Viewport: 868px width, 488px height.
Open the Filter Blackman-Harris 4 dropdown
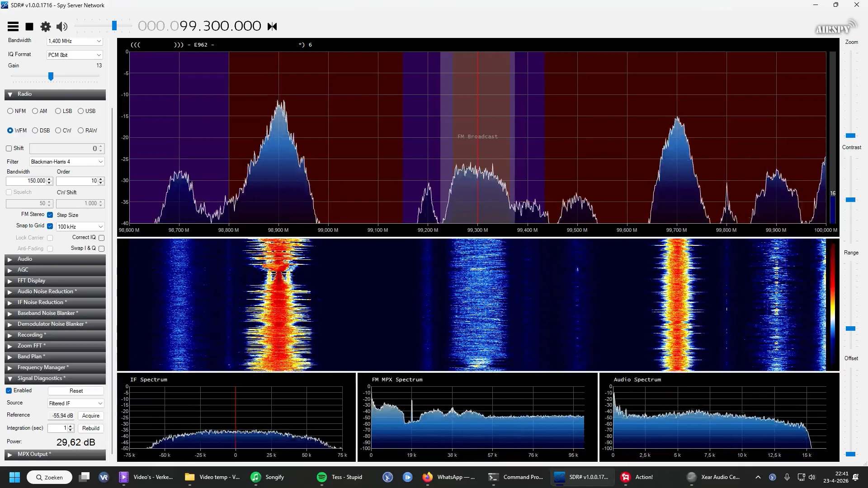click(x=67, y=162)
